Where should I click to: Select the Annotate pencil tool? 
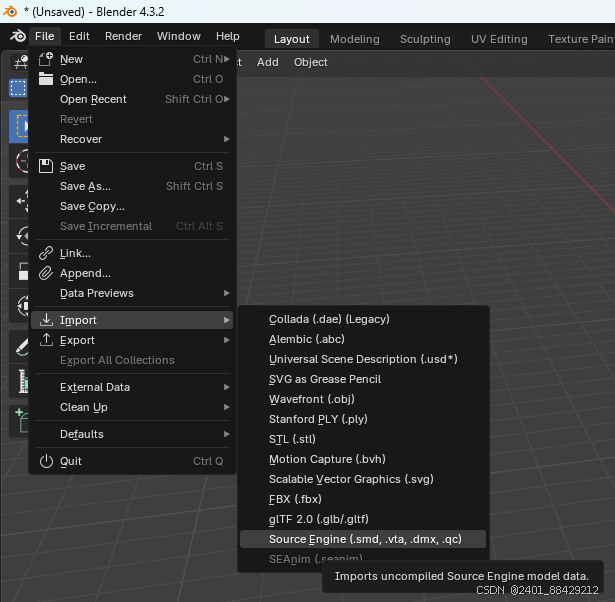point(20,347)
